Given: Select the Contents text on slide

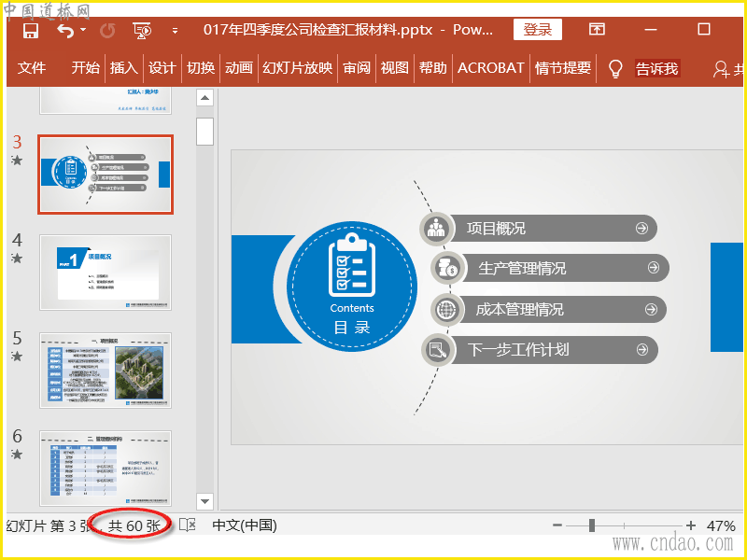Looking at the screenshot, I should [352, 308].
